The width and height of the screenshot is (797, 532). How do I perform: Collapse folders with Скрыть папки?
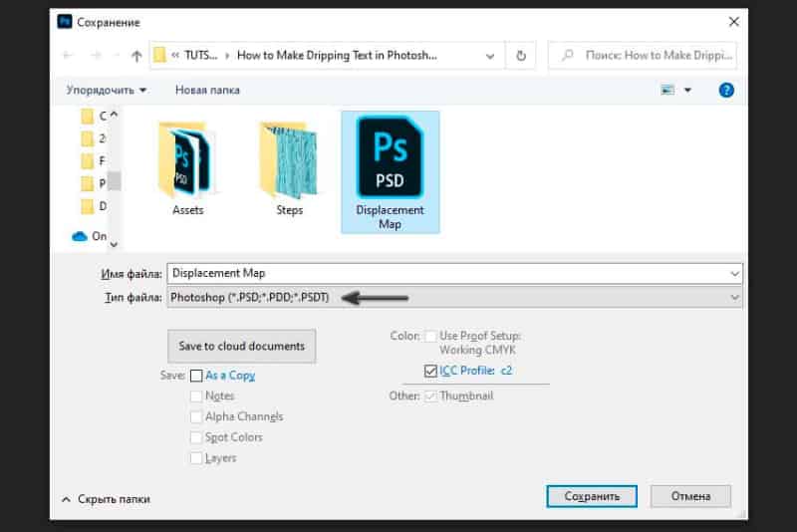pos(106,499)
